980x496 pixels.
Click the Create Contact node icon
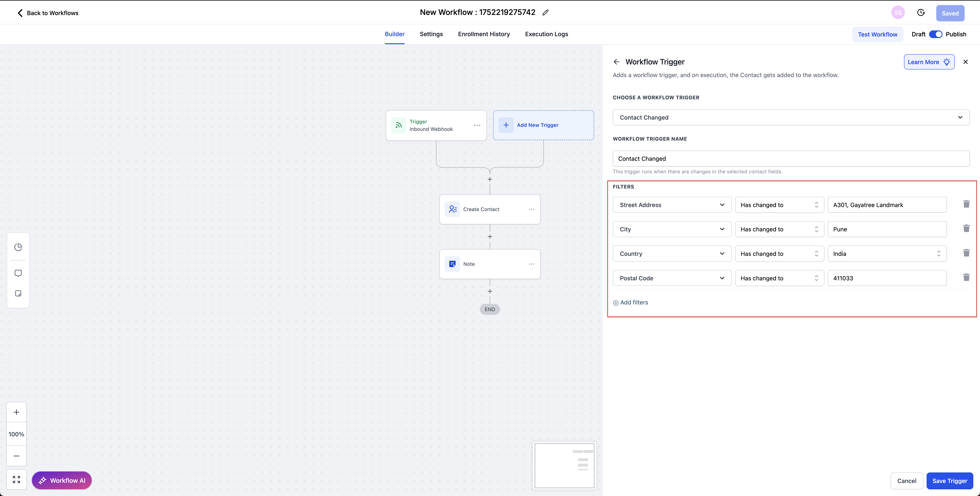[452, 209]
